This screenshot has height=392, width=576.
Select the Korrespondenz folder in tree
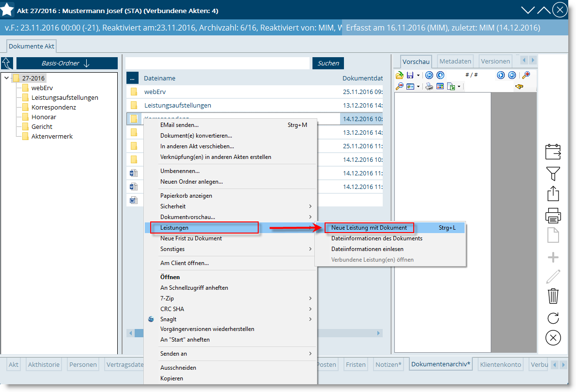pyautogui.click(x=54, y=107)
